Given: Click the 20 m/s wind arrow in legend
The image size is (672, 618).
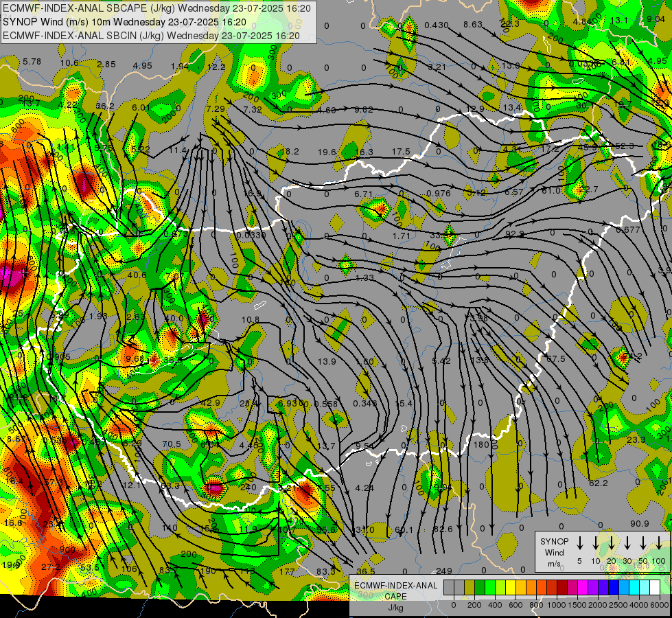Looking at the screenshot, I should coord(612,543).
